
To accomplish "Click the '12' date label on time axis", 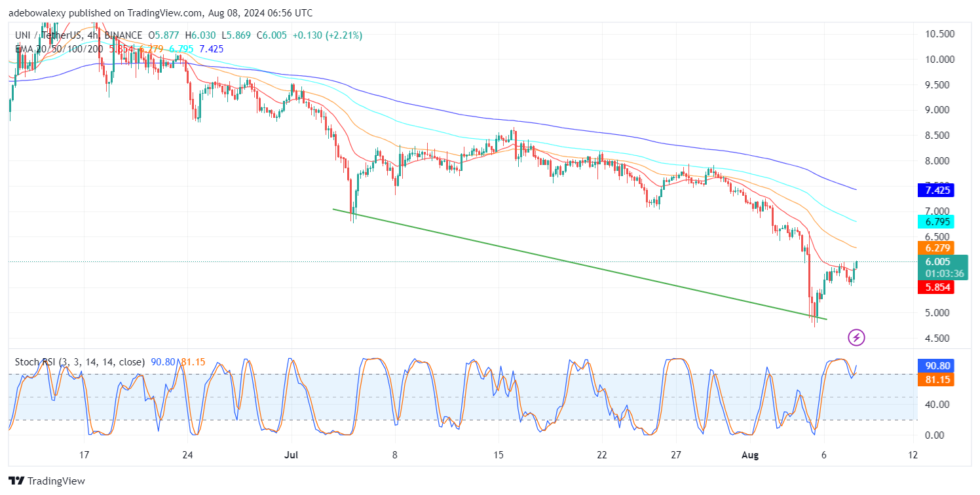I will tap(913, 454).
